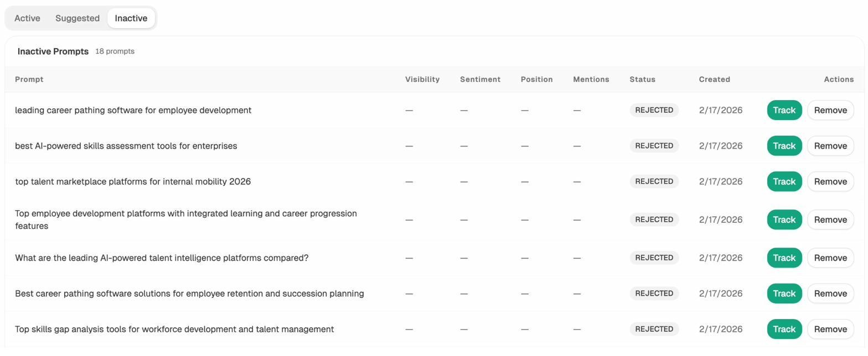Track the Top employee development platforms prompt
Viewport: 868px width, 356px height.
[784, 219]
